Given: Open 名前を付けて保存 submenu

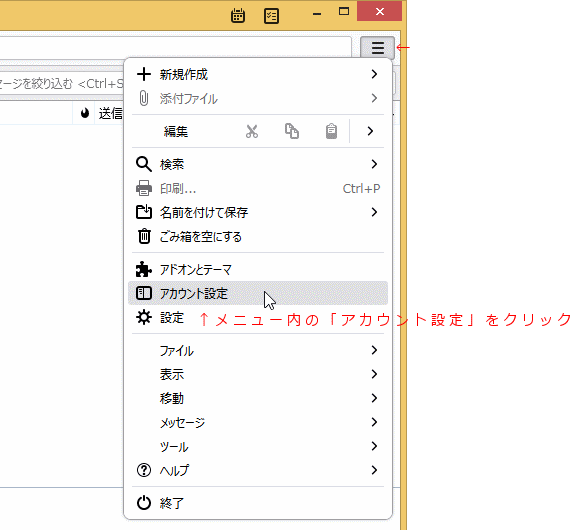Looking at the screenshot, I should (258, 212).
